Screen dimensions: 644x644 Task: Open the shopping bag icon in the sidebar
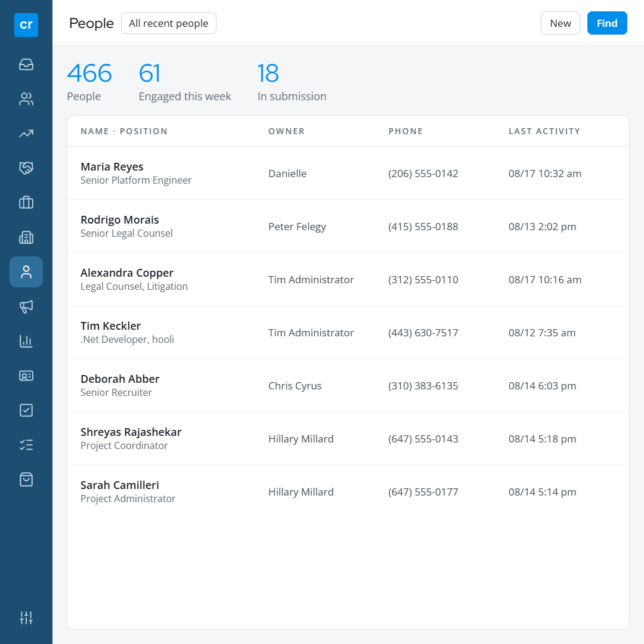(x=26, y=479)
